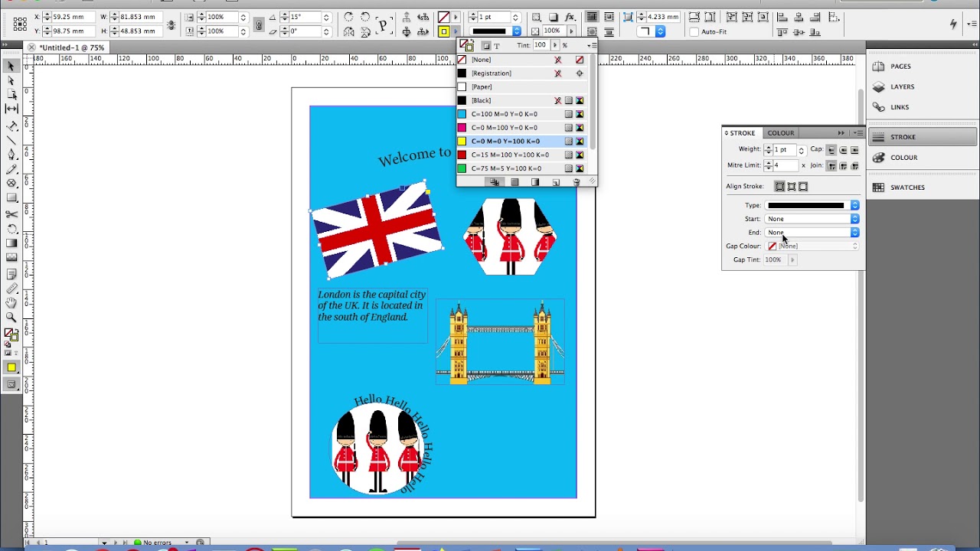Image resolution: width=980 pixels, height=551 pixels.
Task: Open Swatches panel flyout menu
Action: click(592, 45)
